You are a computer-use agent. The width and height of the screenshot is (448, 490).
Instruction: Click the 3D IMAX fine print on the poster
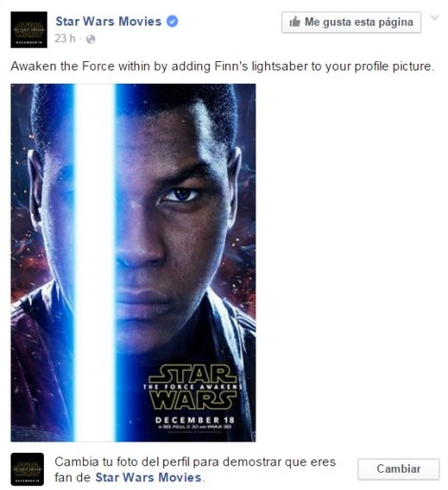pos(195,427)
